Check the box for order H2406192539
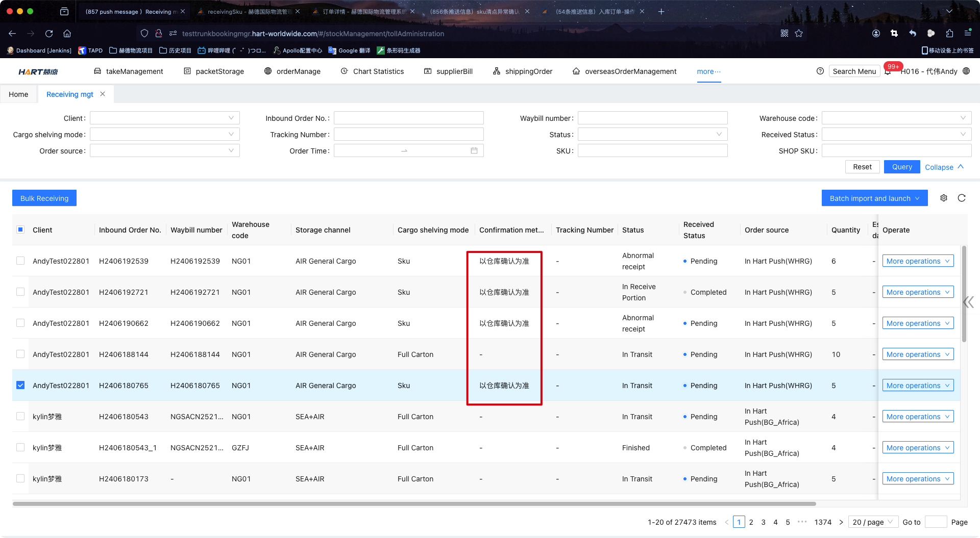The width and height of the screenshot is (980, 538). (20, 261)
